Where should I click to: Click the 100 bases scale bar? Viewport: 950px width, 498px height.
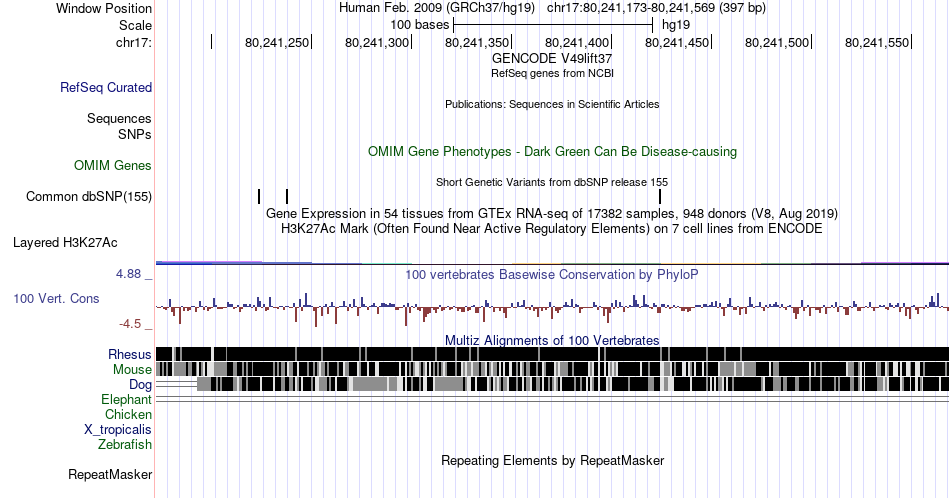(x=553, y=25)
